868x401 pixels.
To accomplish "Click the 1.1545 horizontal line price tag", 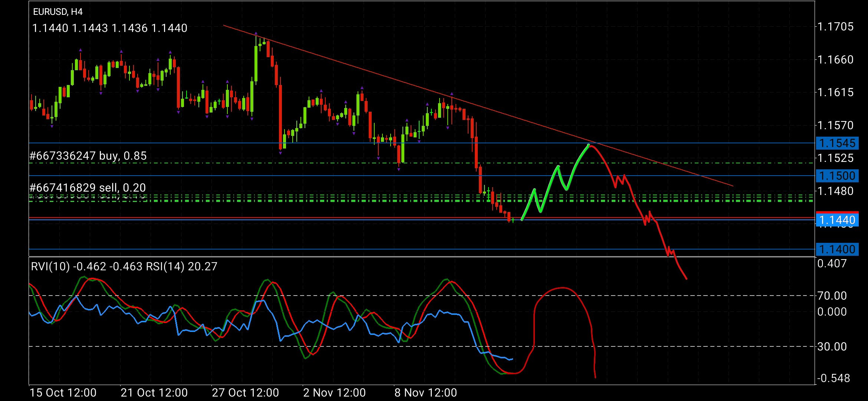I will 837,143.
